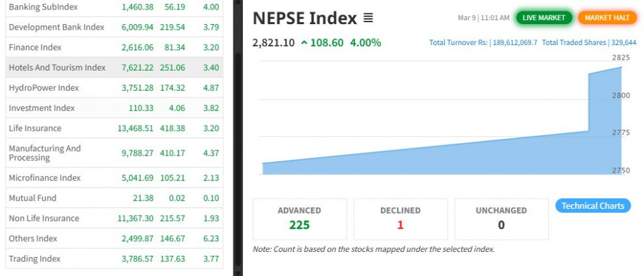Select Manufacturing And Processing index
The width and height of the screenshot is (644, 276).
(x=44, y=152)
